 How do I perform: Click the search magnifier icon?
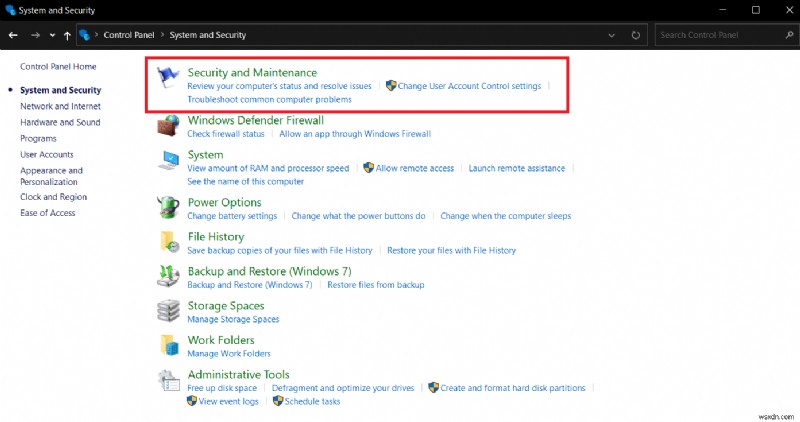[x=789, y=35]
